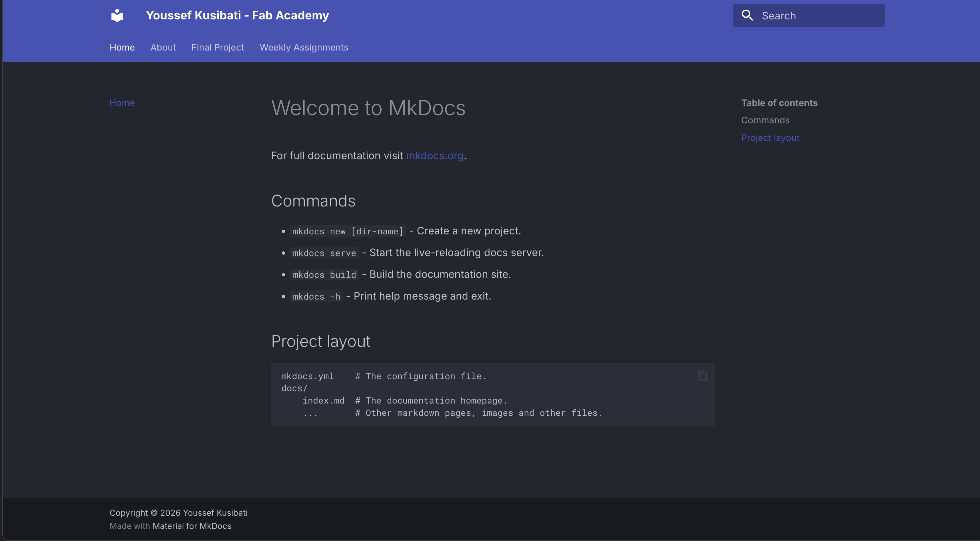Click the Welcome to MkDocs heading

click(x=368, y=108)
